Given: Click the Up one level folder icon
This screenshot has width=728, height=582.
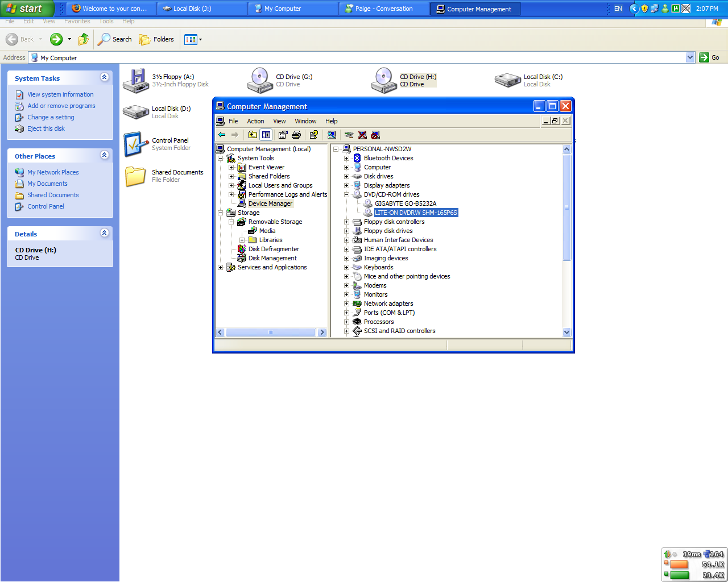Looking at the screenshot, I should pyautogui.click(x=253, y=135).
